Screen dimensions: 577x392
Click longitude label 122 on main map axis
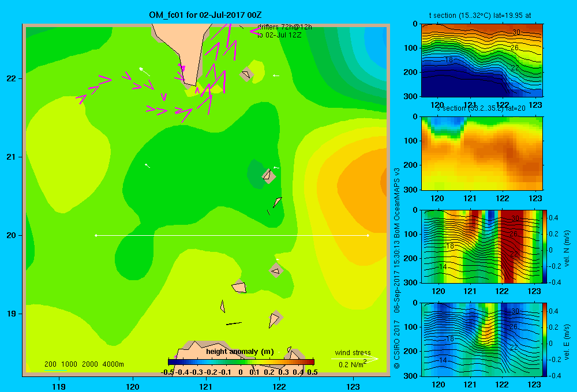[x=279, y=386]
